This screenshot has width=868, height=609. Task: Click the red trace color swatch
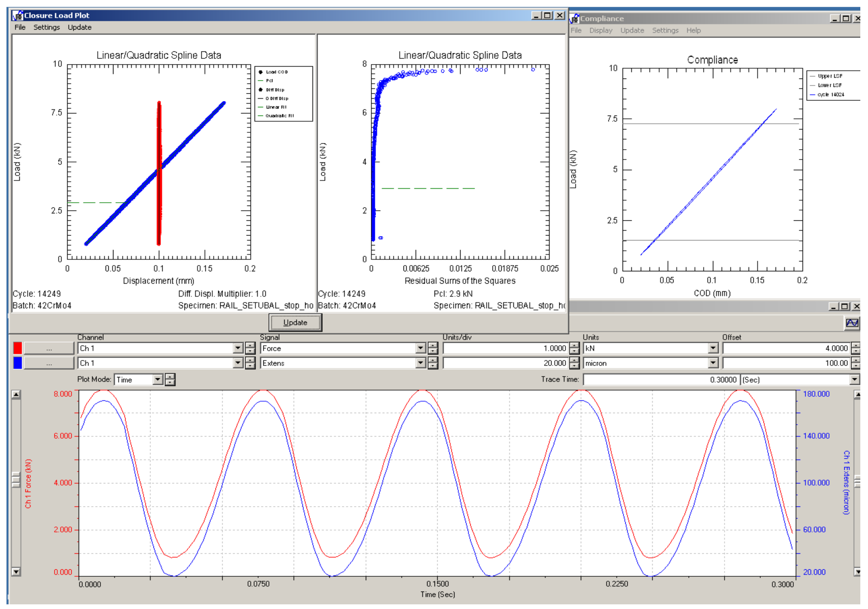(17, 348)
